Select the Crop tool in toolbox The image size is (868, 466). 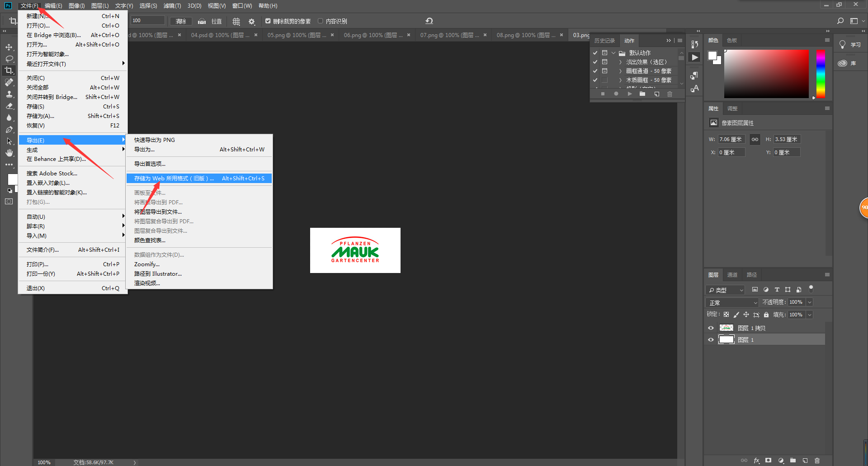pos(9,71)
